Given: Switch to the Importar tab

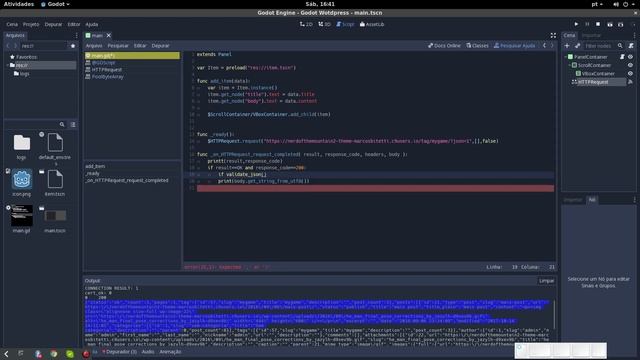Looking at the screenshot, I should coord(591,36).
